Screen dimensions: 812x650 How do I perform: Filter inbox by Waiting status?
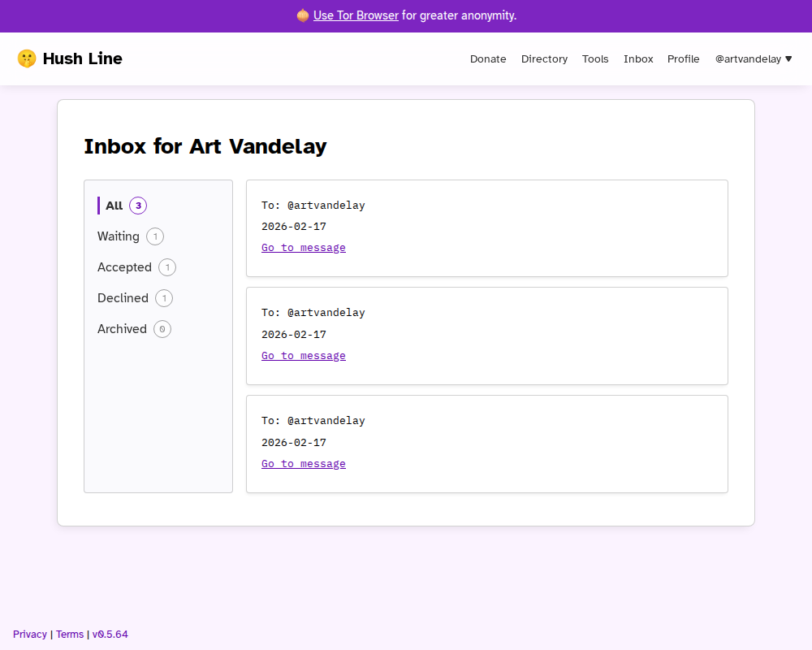119,236
